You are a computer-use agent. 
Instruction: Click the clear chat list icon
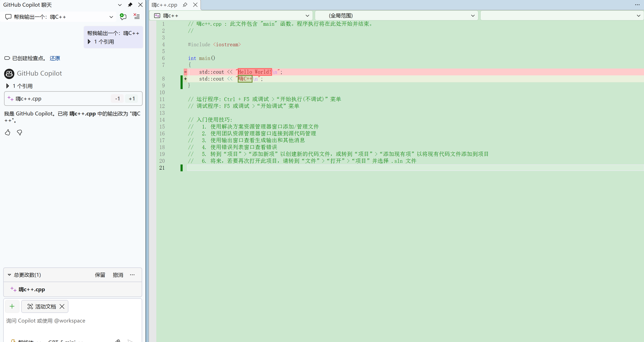coord(137,16)
